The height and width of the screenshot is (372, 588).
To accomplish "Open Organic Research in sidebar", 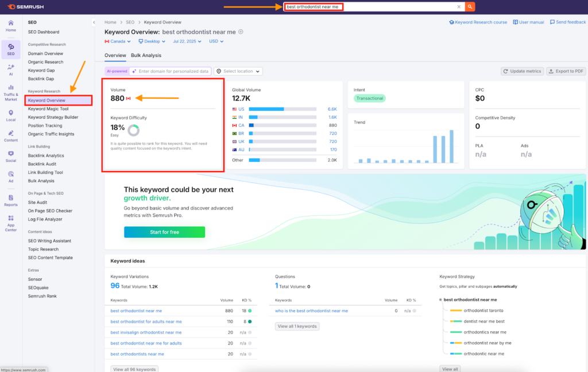I will click(x=45, y=62).
